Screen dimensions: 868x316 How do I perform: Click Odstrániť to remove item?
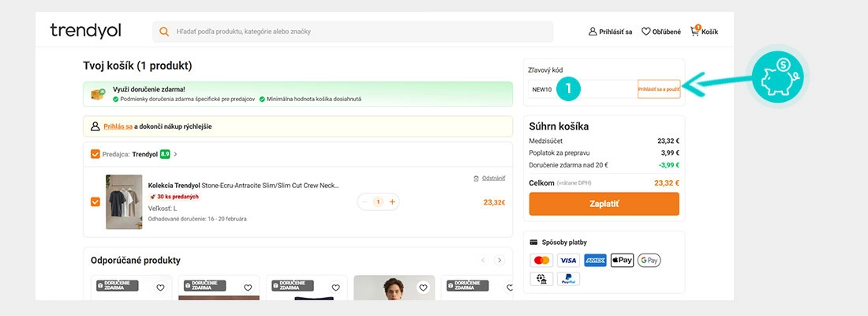click(489, 178)
